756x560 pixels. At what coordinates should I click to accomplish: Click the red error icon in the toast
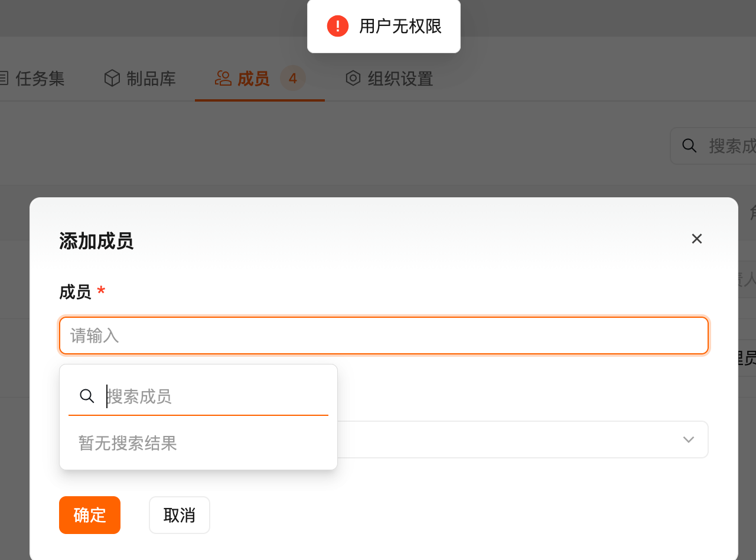click(338, 26)
